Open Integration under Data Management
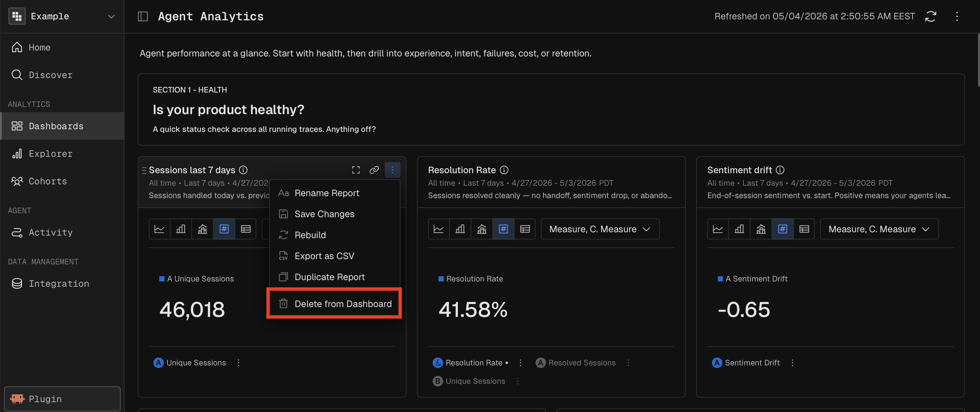Screen dimensions: 980x412 [x=62, y=283]
